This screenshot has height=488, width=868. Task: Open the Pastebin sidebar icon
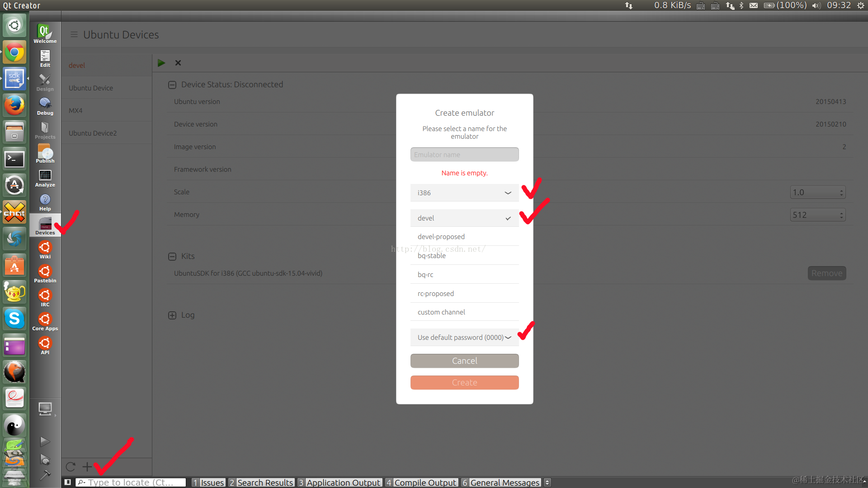[45, 274]
